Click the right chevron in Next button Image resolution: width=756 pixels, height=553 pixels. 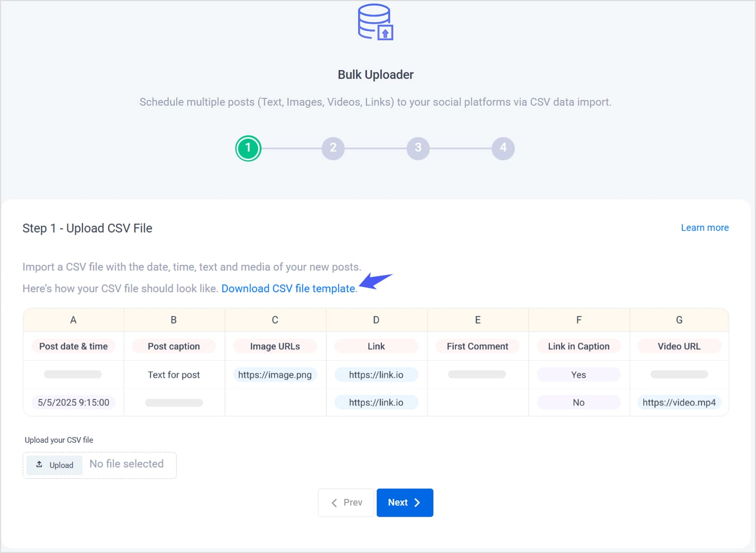coord(417,502)
